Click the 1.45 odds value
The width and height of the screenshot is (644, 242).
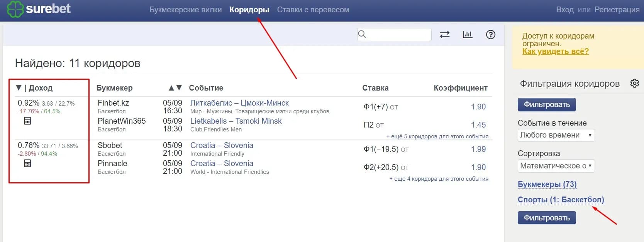(478, 125)
